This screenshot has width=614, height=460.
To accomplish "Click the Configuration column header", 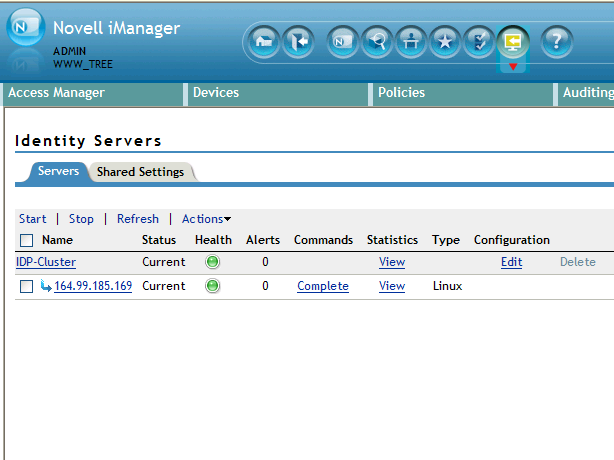I will tap(512, 240).
